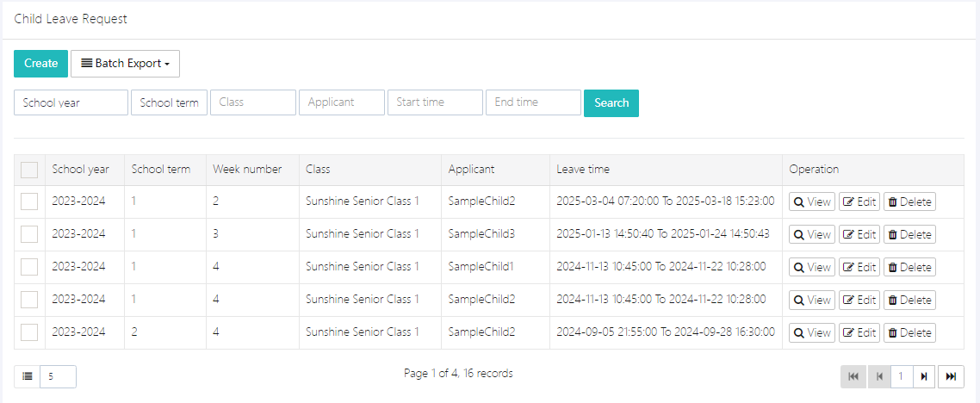Click the Create button

[x=40, y=64]
